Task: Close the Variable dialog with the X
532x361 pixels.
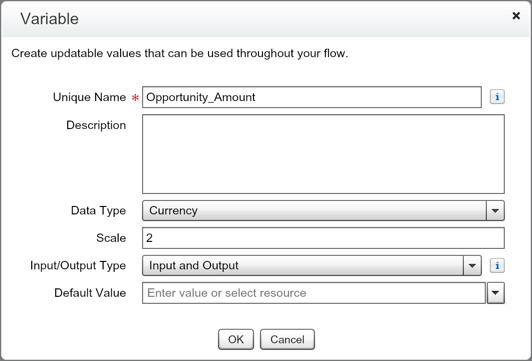Action: (516, 16)
